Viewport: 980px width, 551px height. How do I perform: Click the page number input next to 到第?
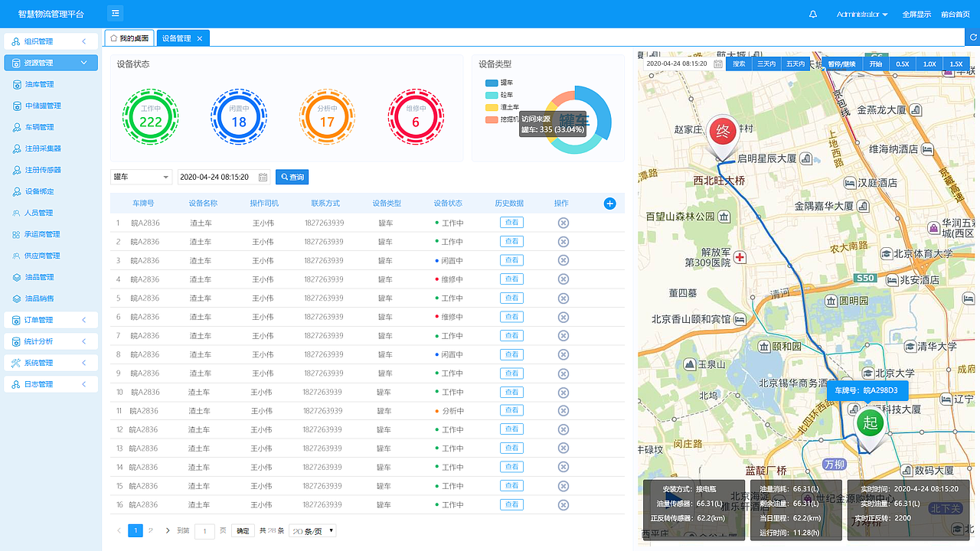pos(204,530)
